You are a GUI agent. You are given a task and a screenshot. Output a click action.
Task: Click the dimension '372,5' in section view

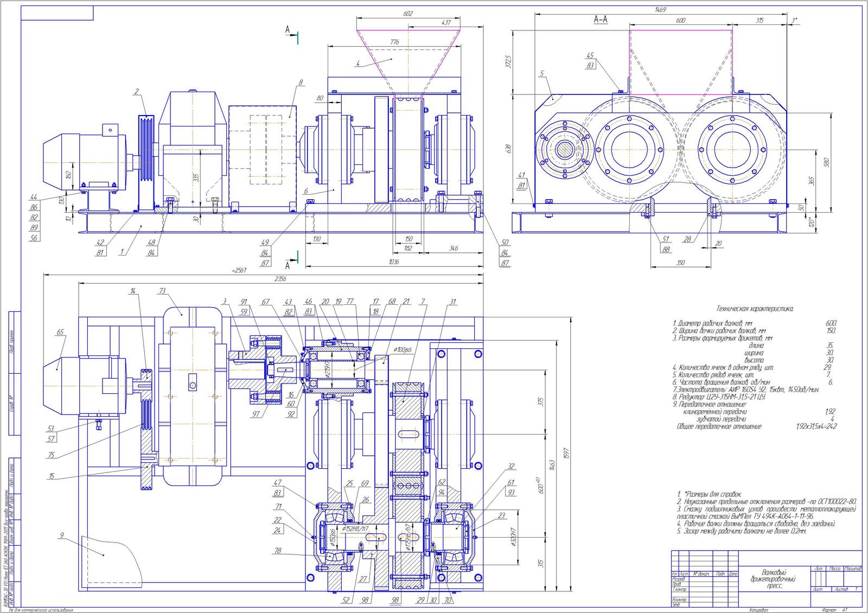point(508,62)
